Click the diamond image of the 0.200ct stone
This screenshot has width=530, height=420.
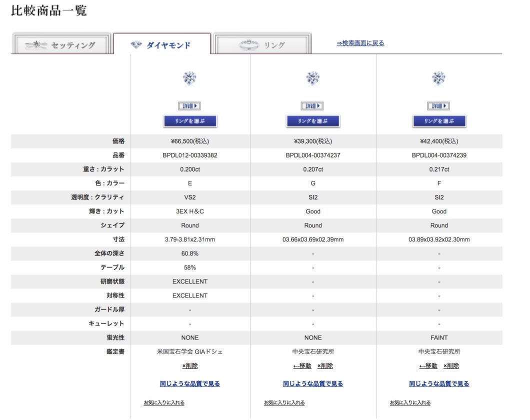189,78
